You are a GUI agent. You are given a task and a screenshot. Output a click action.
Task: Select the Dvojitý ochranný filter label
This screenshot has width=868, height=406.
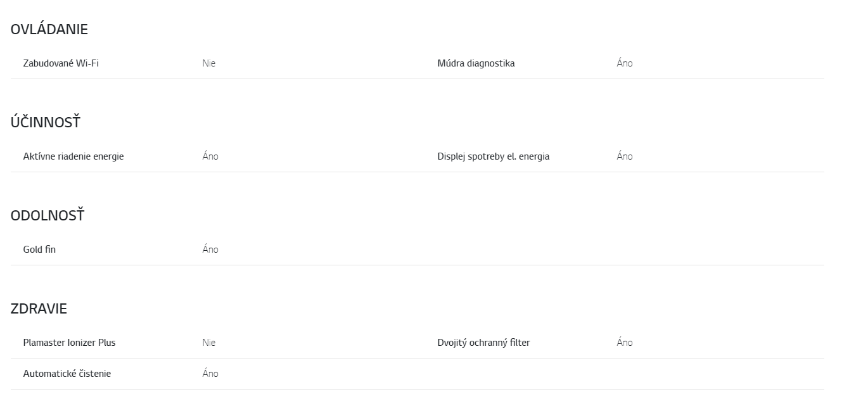point(483,343)
